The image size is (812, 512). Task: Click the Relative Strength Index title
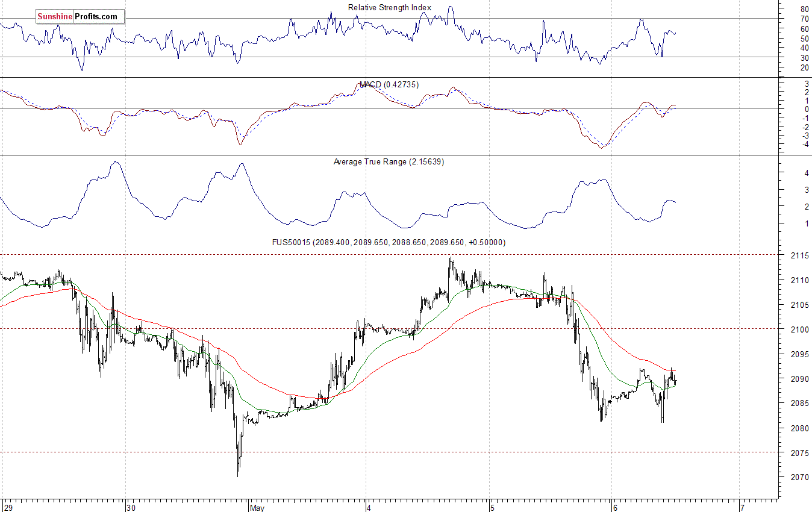pyautogui.click(x=390, y=7)
